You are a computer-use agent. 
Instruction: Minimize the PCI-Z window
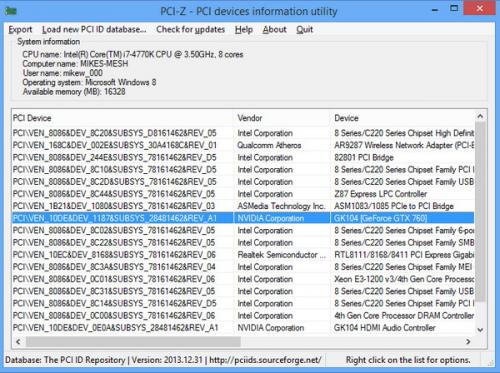(435, 9)
